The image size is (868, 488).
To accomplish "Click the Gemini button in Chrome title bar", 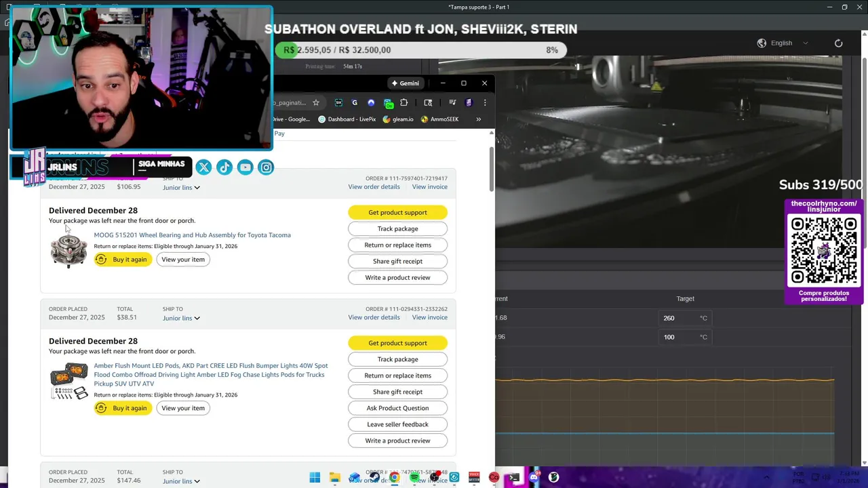I will (x=406, y=83).
